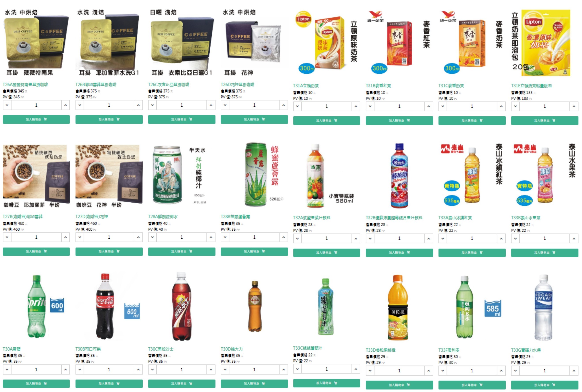582x392 pixels.
Task: Add T33D Minute Maid orange to cart
Action: point(399,385)
